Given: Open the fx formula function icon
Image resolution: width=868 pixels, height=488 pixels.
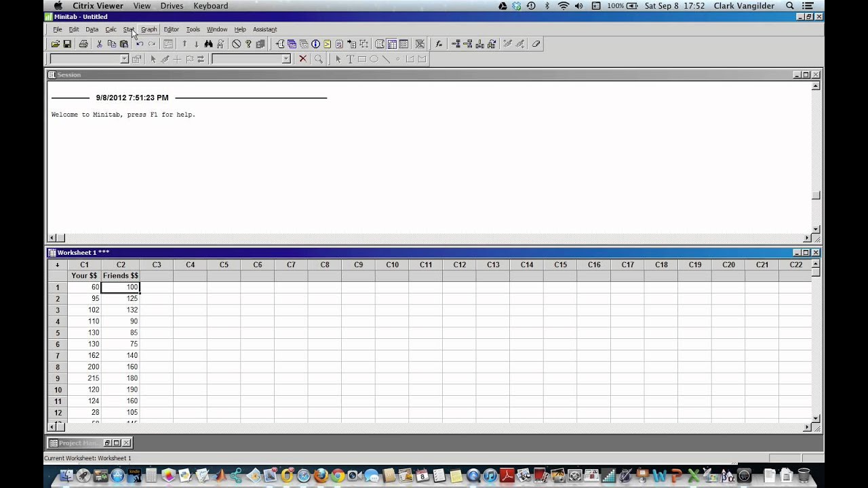Looking at the screenshot, I should (x=439, y=44).
